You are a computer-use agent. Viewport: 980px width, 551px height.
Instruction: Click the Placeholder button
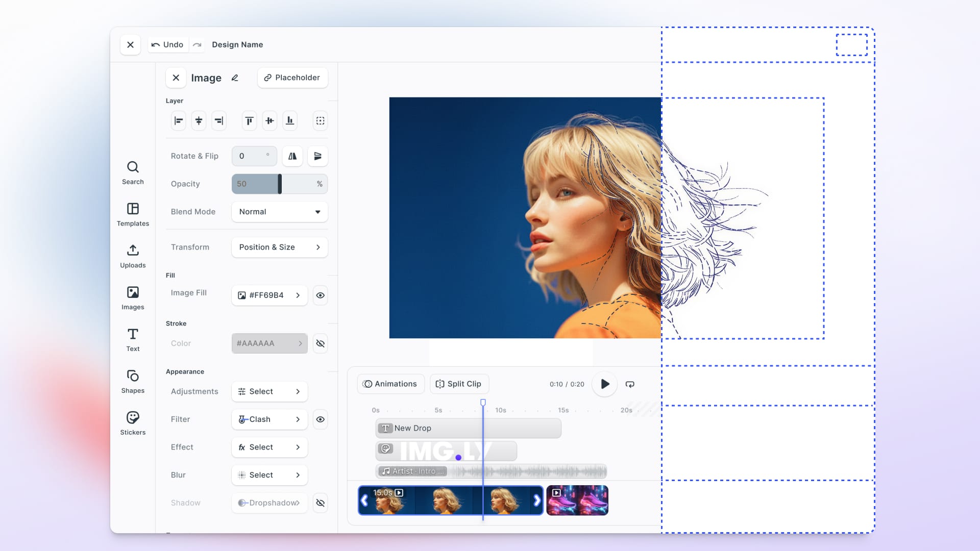[292, 78]
